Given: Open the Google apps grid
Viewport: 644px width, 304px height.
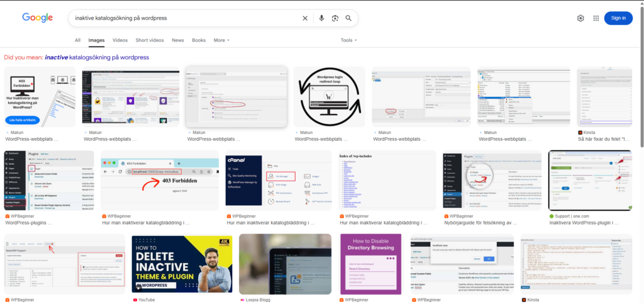Looking at the screenshot, I should pos(596,18).
